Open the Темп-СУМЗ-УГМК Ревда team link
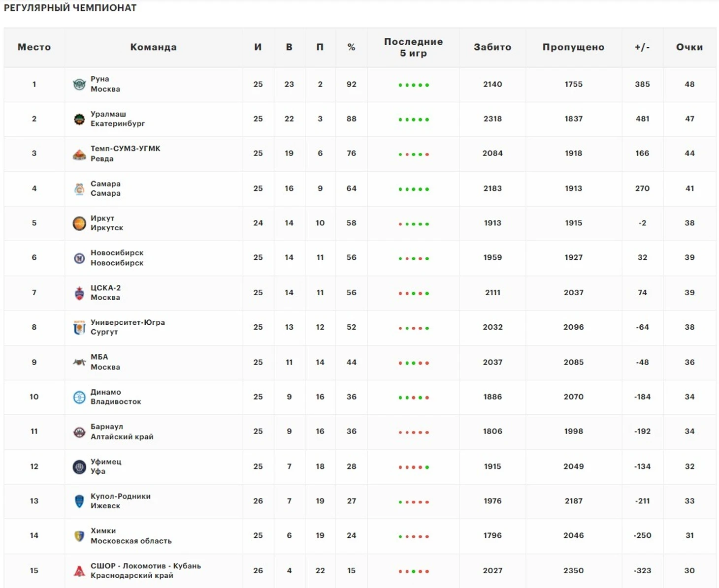 tap(126, 154)
